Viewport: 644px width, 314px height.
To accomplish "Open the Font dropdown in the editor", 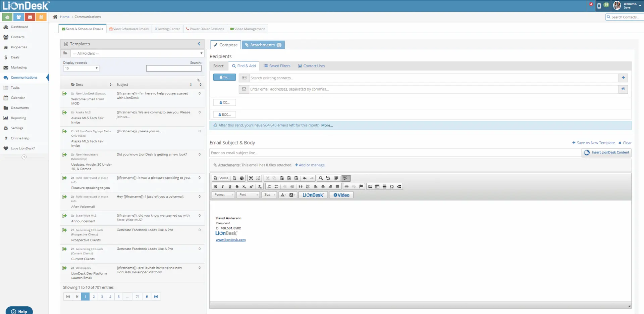I will [x=249, y=195].
